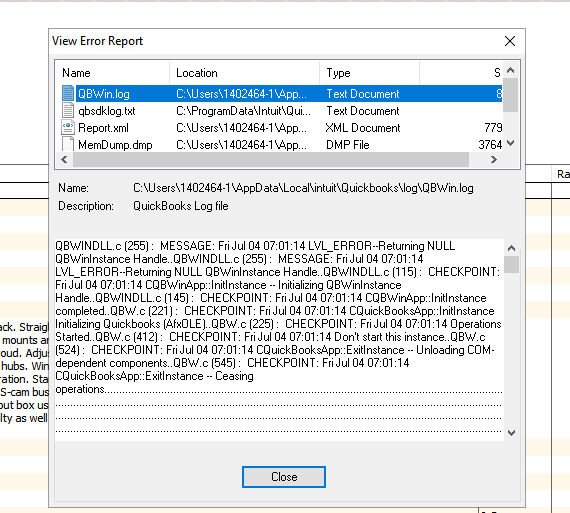Click the QBWin.log file icon
This screenshot has width=570, height=513.
[x=68, y=93]
